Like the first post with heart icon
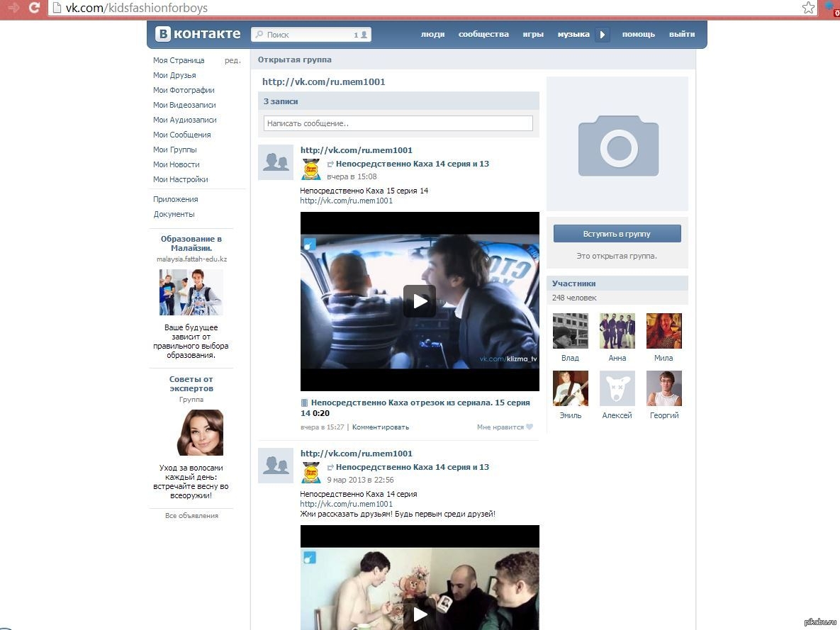The width and height of the screenshot is (840, 630). (529, 427)
